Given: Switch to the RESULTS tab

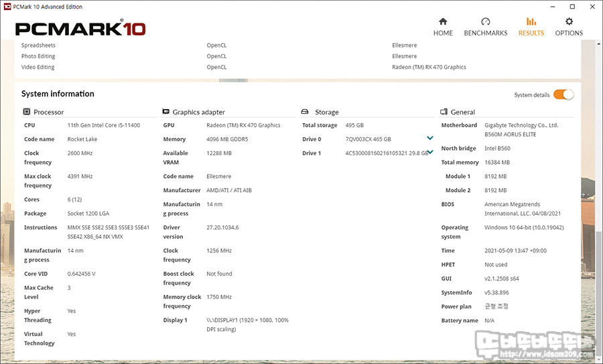Looking at the screenshot, I should (531, 27).
